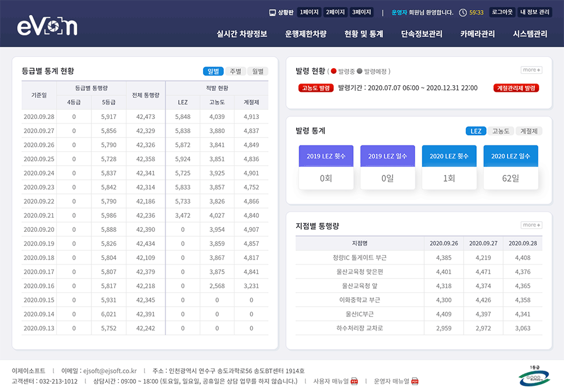
Task: Click the 상황판 monitor icon
Action: coord(273,12)
